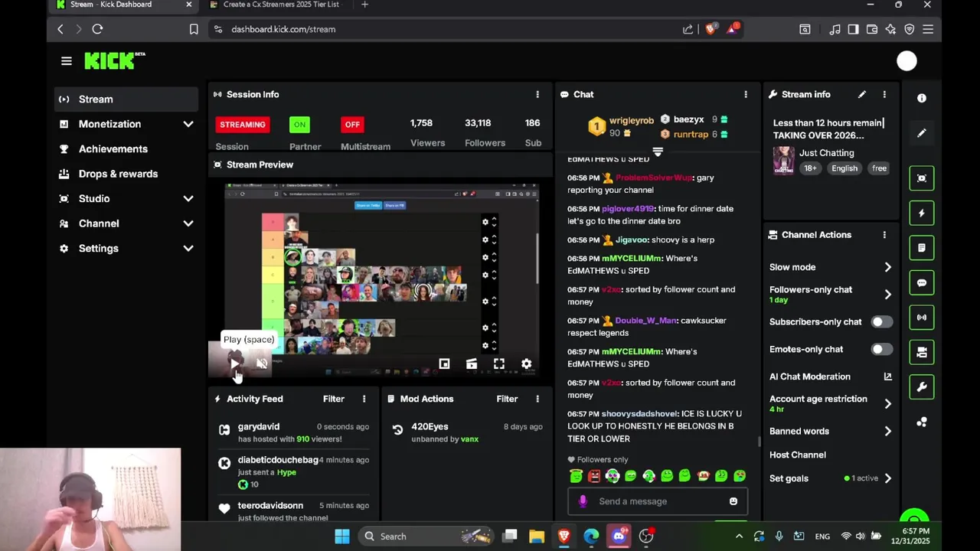Open Activity Feed three-dot menu

point(364,399)
